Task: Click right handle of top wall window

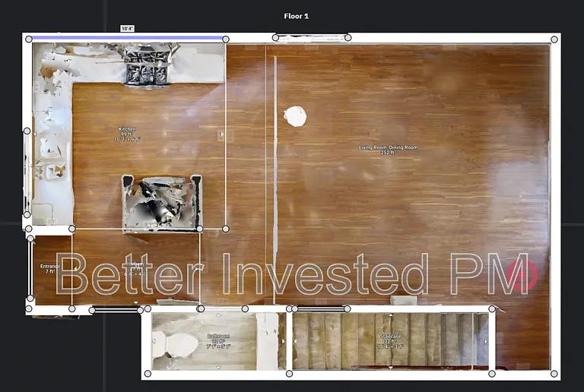Action: 348,37
